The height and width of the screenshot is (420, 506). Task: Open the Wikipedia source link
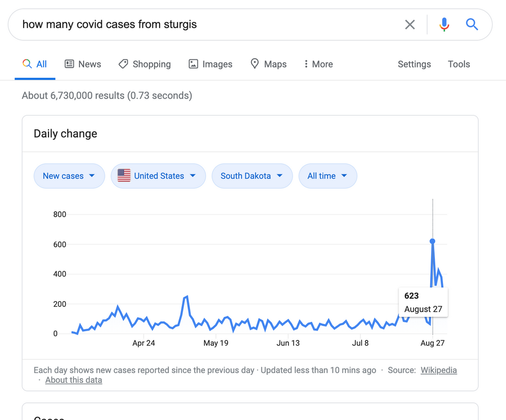click(438, 370)
